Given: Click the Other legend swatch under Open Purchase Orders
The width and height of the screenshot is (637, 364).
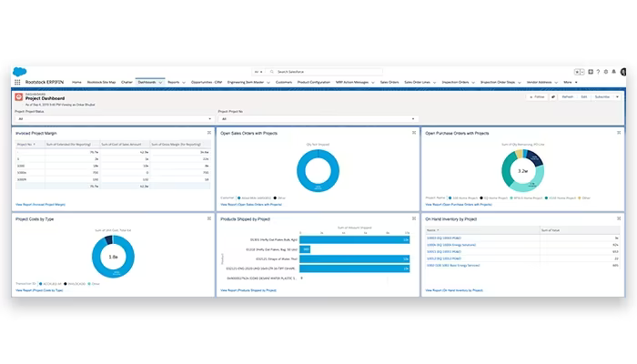Looking at the screenshot, I should [x=580, y=197].
